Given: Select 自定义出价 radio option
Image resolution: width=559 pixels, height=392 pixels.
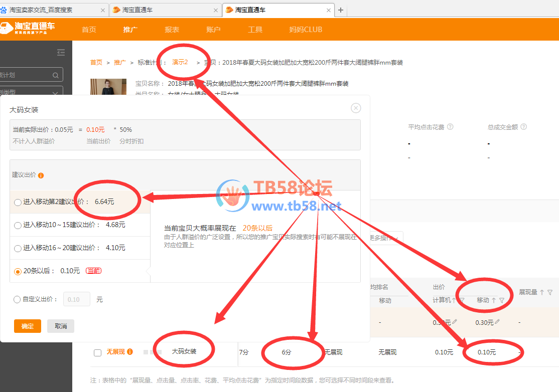Looking at the screenshot, I should (17, 299).
